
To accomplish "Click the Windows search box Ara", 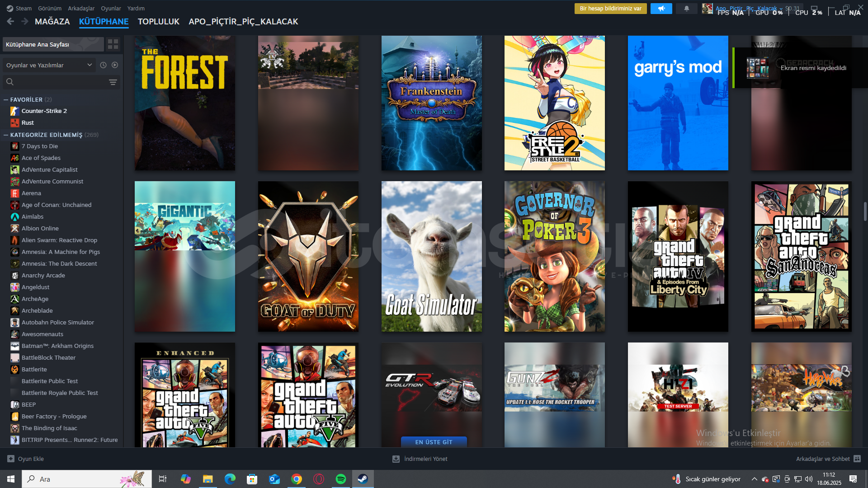I will coord(87,479).
